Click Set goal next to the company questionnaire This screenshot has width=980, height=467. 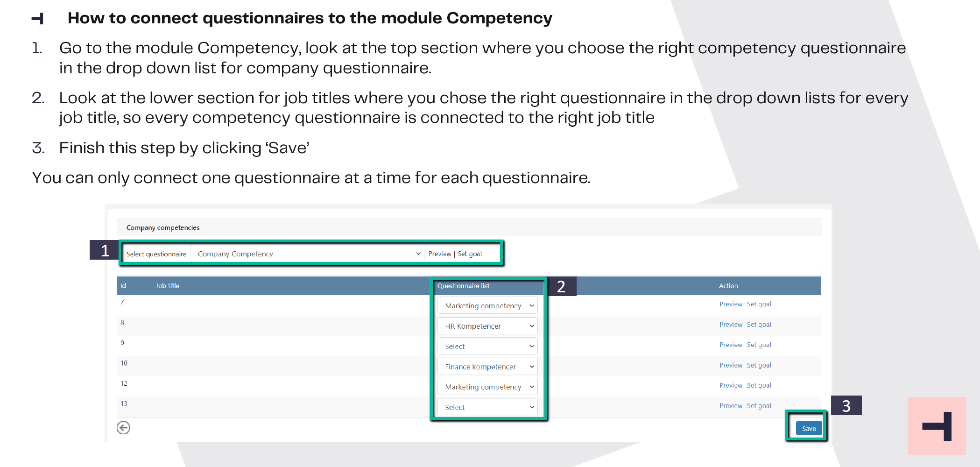tap(470, 254)
